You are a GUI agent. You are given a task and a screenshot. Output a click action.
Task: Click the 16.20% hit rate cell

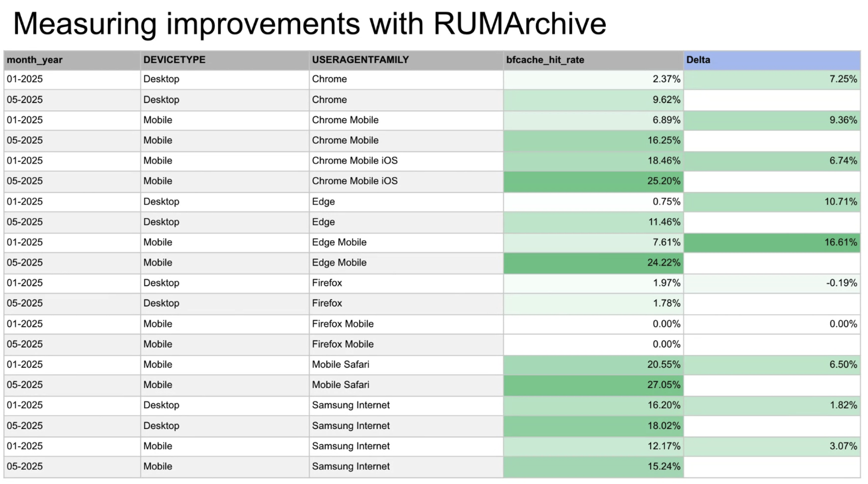pos(593,405)
